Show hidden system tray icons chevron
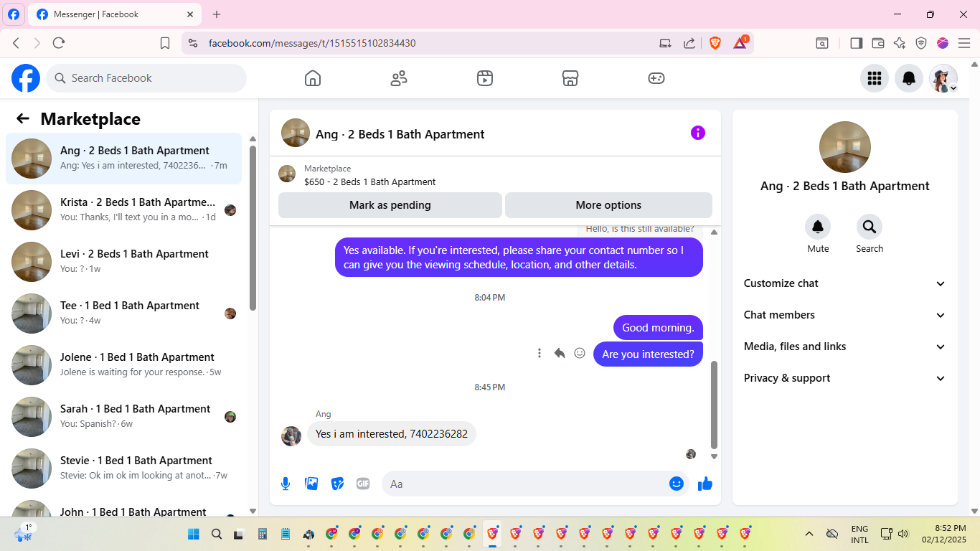 (x=809, y=534)
